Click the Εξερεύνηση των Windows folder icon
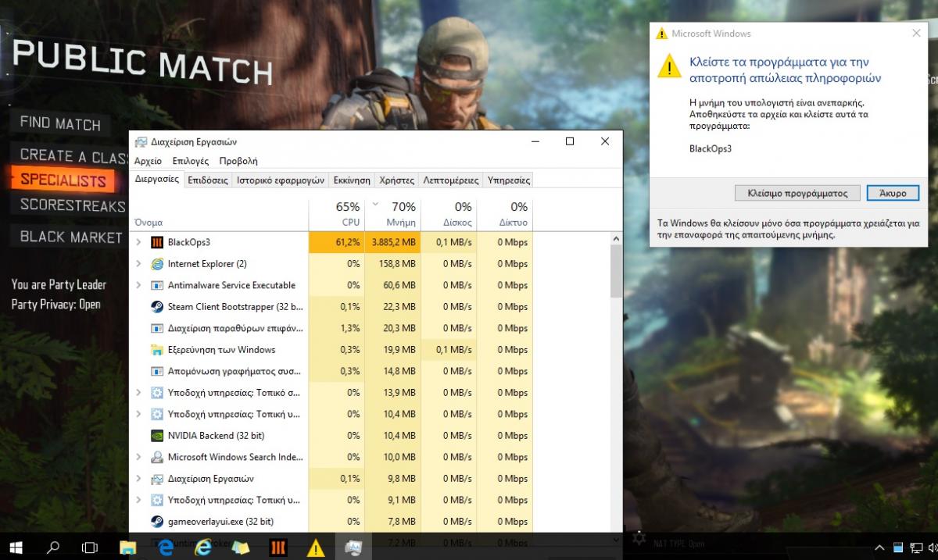 click(x=156, y=350)
